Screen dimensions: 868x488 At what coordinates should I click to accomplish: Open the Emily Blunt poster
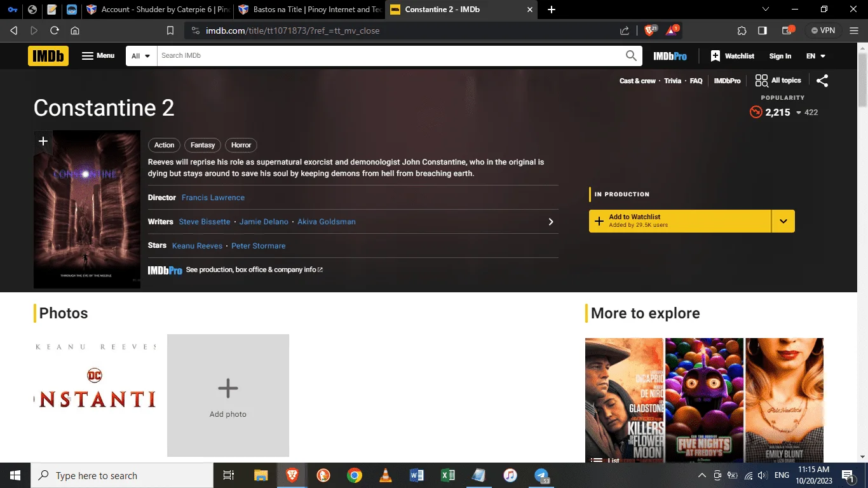[784, 400]
